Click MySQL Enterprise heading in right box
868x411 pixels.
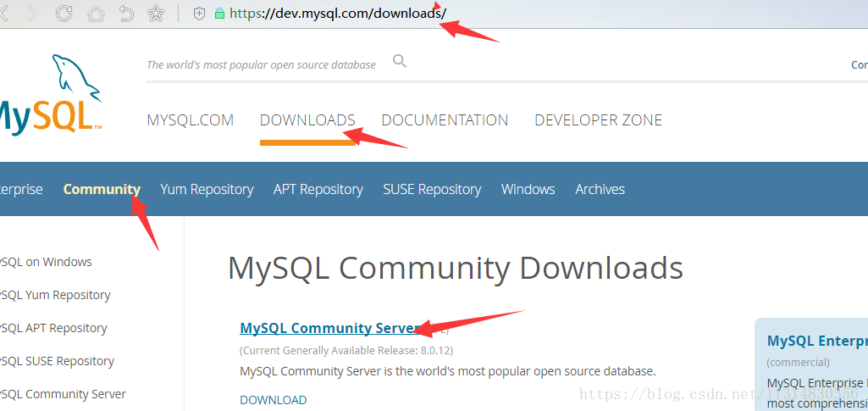coord(817,341)
